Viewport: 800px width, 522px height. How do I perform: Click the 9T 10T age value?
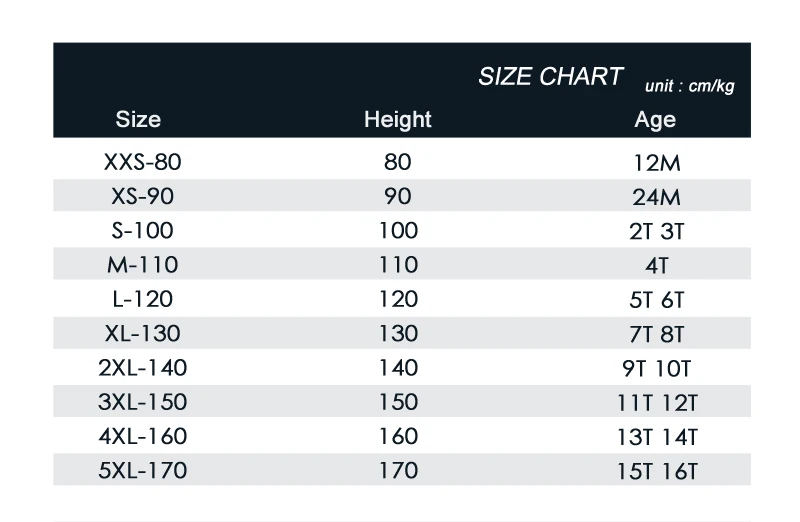(657, 369)
